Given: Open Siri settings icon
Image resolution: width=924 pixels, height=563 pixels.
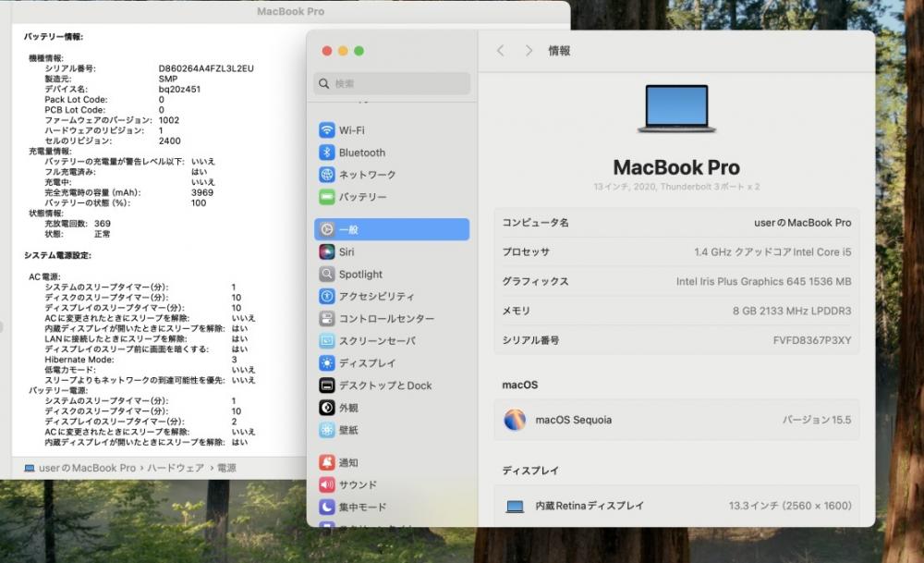Looking at the screenshot, I should (x=326, y=251).
